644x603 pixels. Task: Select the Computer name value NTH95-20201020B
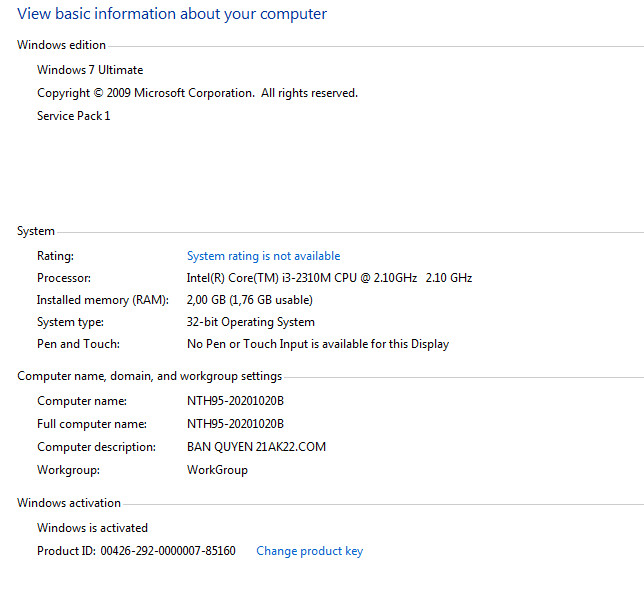pos(235,401)
